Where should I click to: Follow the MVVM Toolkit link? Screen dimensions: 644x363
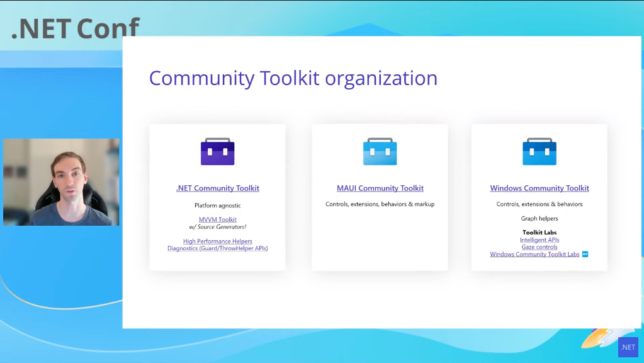[218, 219]
